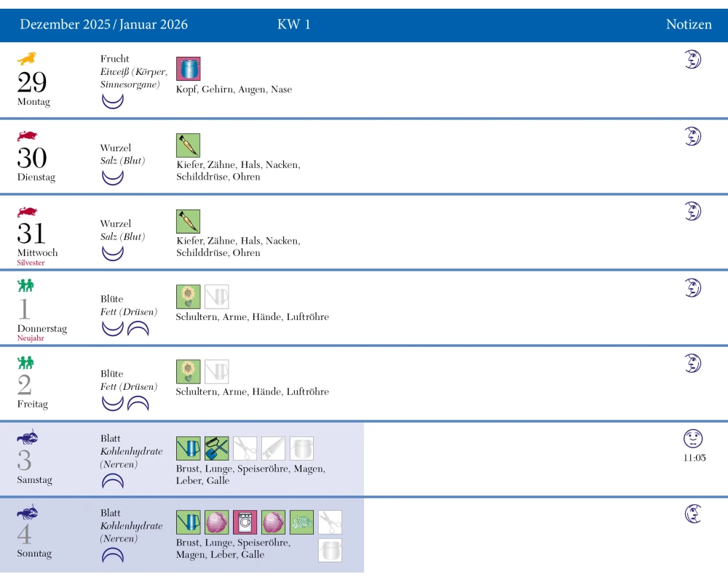
Task: Click the Dezember 2025 / Januar 2026 title
Action: coord(103,25)
